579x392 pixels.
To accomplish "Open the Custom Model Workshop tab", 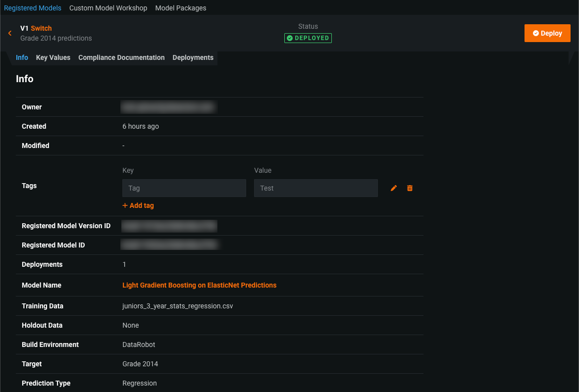I will click(108, 8).
